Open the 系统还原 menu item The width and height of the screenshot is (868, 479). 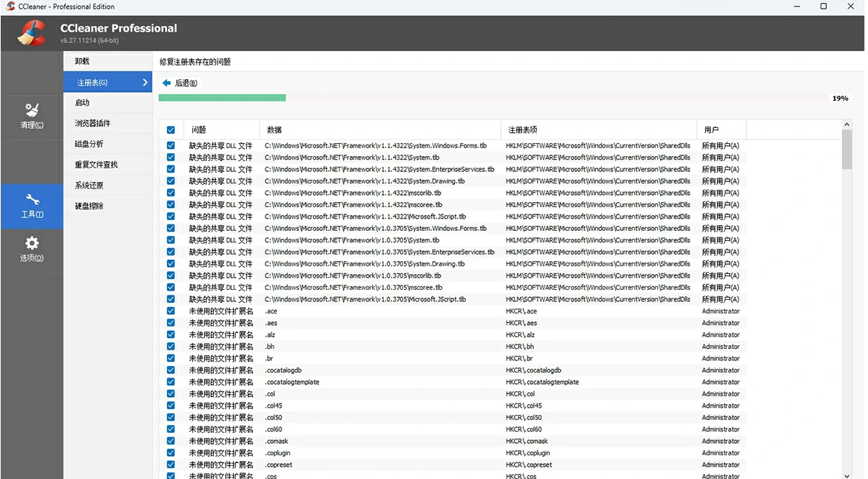[x=108, y=186]
